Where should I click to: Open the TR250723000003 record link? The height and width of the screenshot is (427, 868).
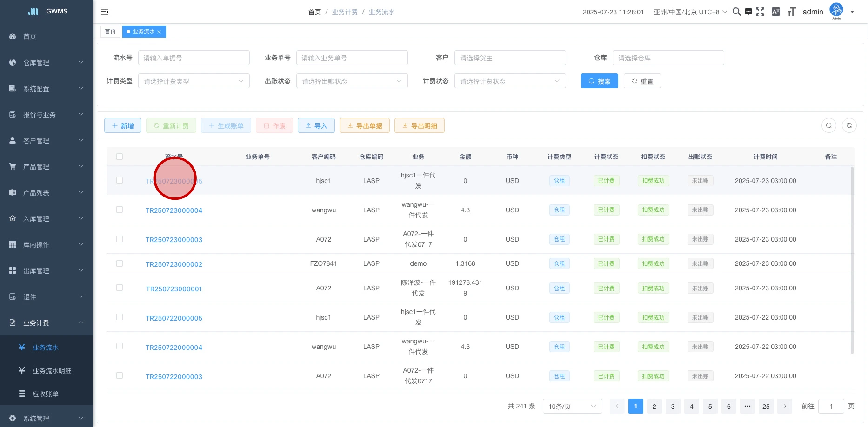pos(174,240)
